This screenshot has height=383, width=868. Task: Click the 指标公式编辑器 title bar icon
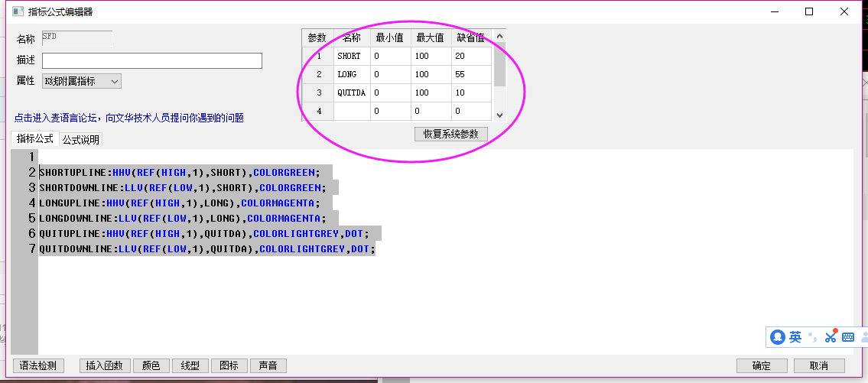tap(18, 11)
